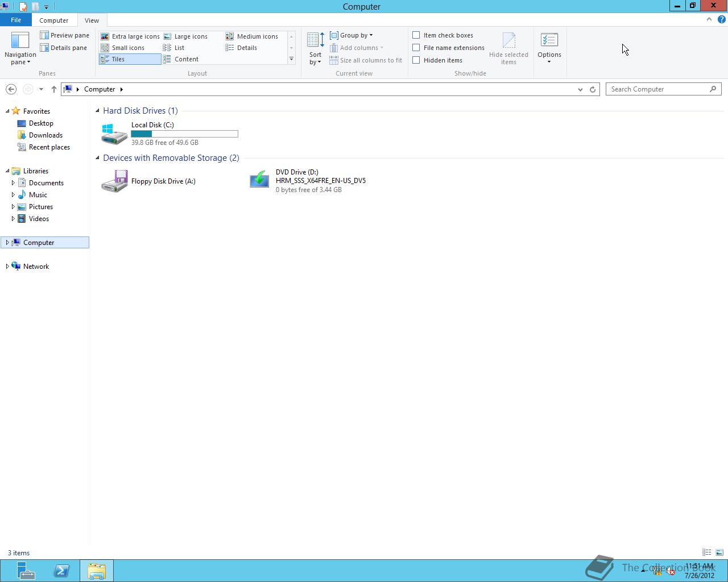728x582 pixels.
Task: Refresh the Computer view
Action: [x=592, y=89]
